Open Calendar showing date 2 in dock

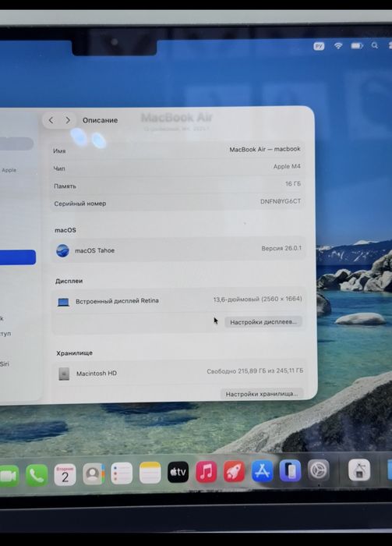point(65,474)
